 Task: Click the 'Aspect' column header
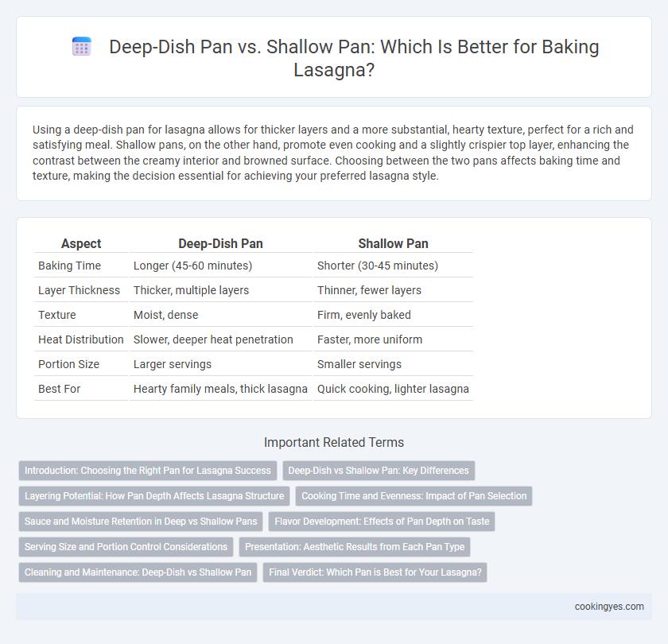coord(81,243)
